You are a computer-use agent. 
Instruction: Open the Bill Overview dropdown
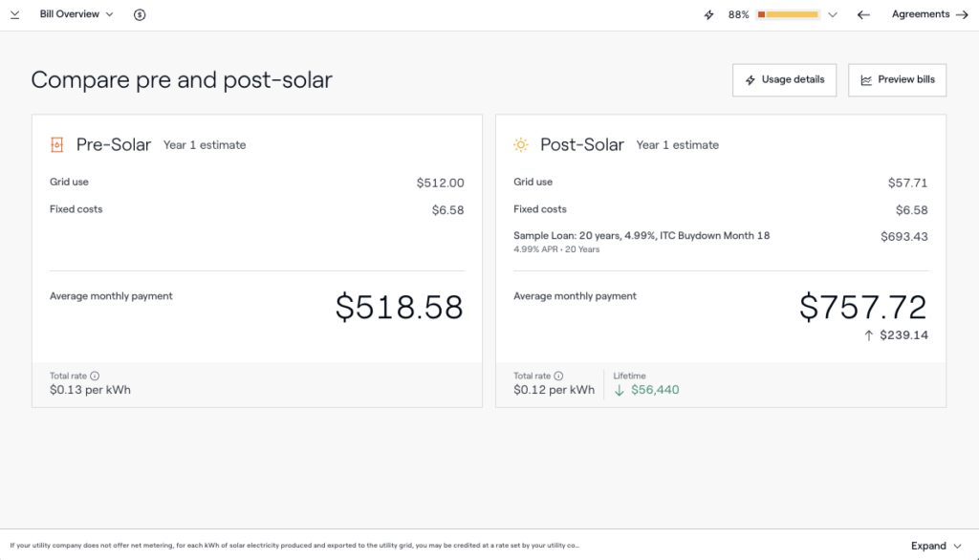pyautogui.click(x=76, y=14)
